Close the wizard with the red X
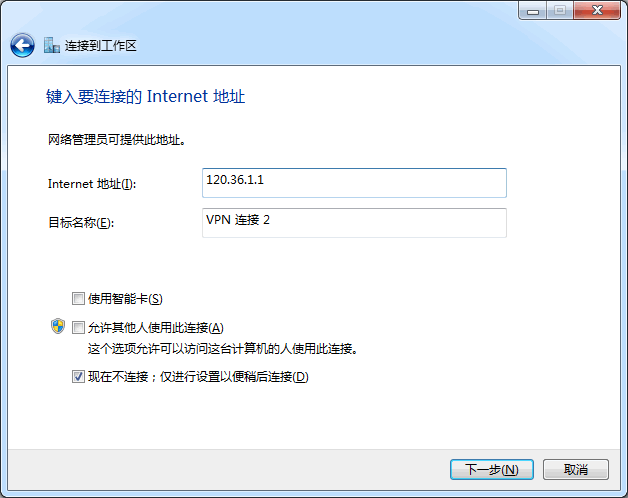 597,11
